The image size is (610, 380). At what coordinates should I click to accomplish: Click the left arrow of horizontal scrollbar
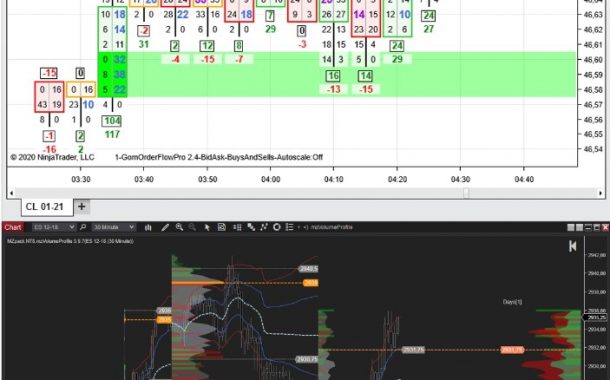pyautogui.click(x=11, y=193)
